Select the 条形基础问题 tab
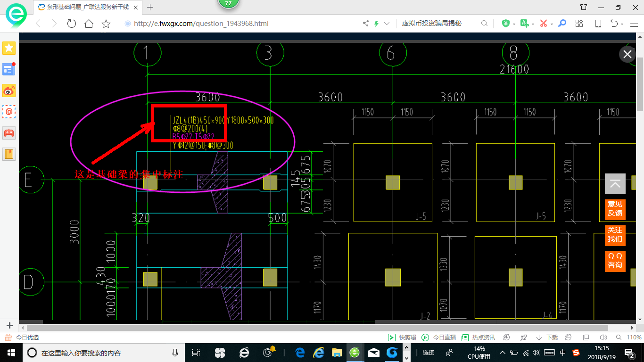644x362 pixels. 87,7
